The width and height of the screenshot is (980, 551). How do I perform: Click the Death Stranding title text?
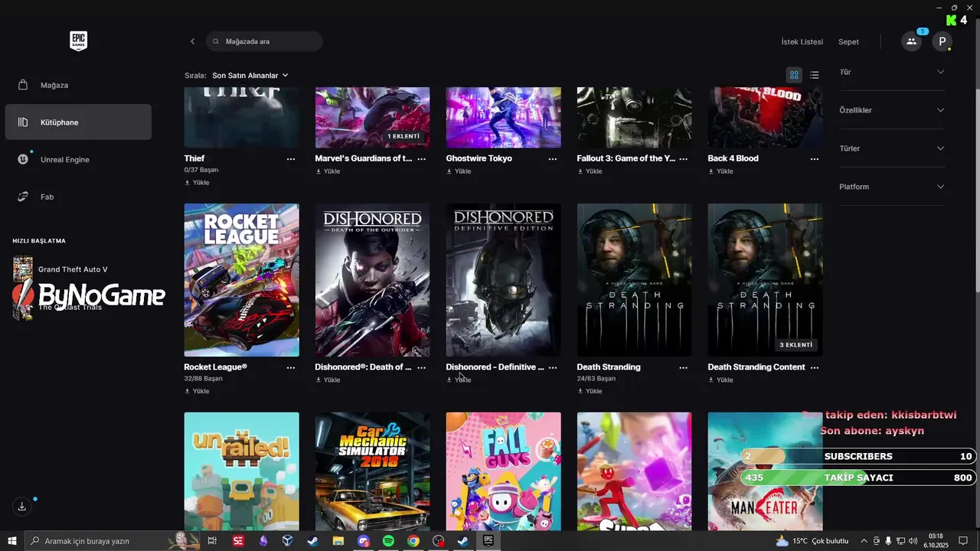(609, 367)
